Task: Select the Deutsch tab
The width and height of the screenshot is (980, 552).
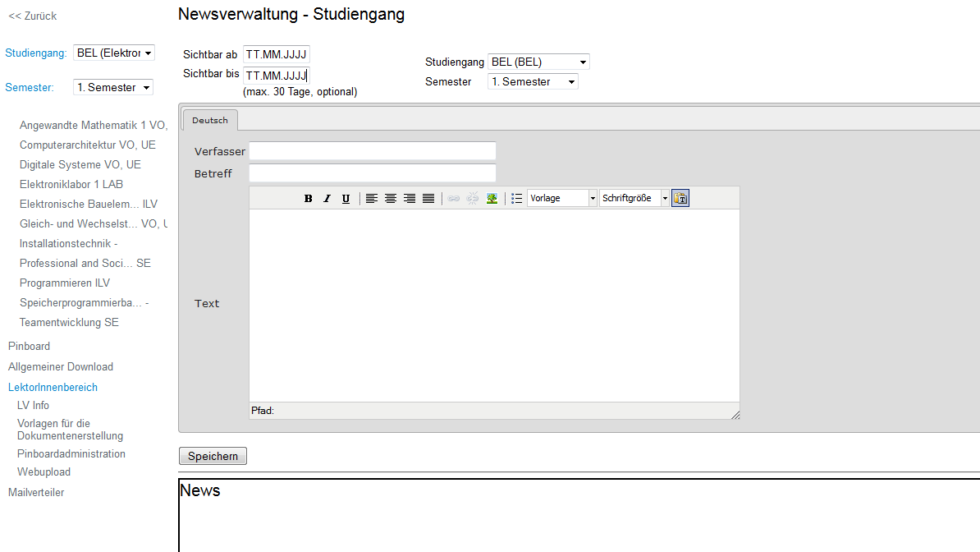Action: pyautogui.click(x=210, y=120)
